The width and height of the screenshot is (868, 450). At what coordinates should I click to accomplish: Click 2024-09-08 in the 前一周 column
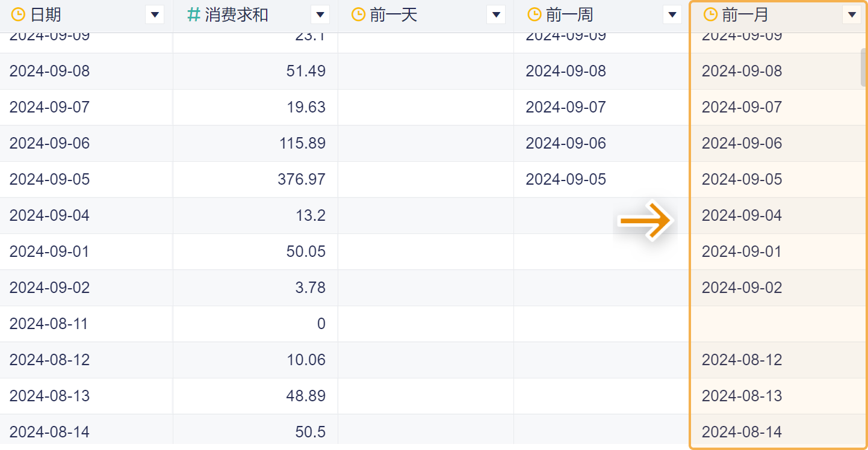[566, 71]
